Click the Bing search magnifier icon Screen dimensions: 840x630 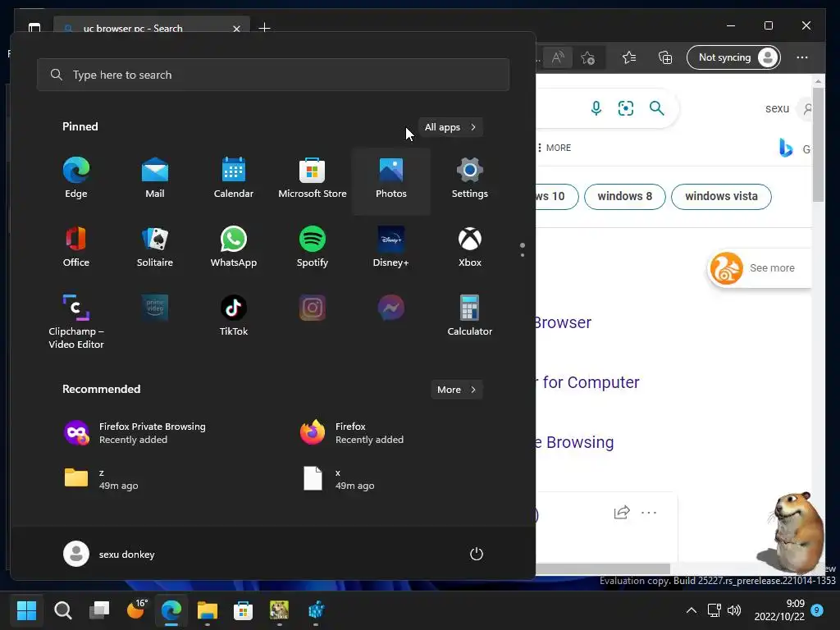point(657,108)
